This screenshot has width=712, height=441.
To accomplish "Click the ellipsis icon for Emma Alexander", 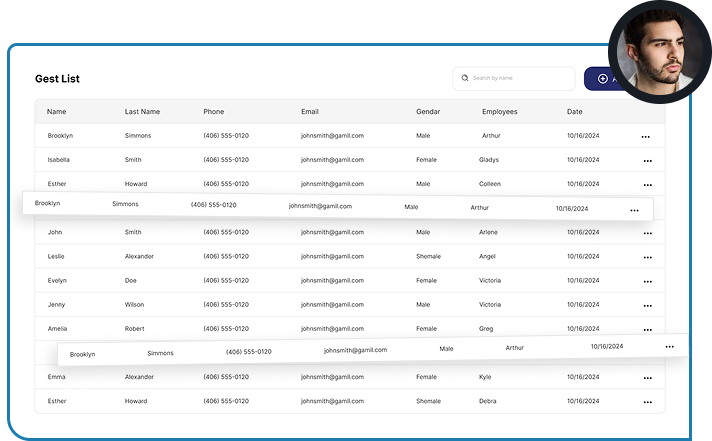I will [647, 379].
